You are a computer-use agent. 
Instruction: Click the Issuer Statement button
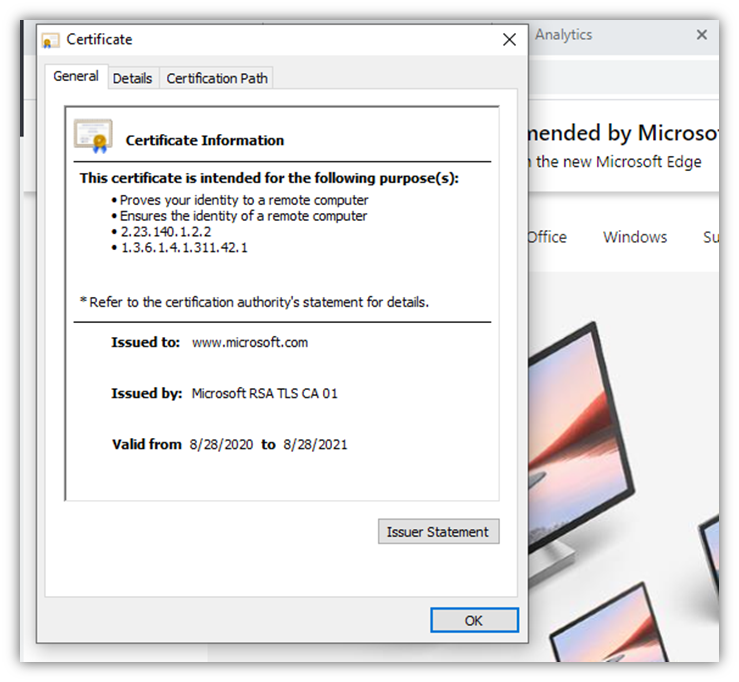(x=438, y=532)
